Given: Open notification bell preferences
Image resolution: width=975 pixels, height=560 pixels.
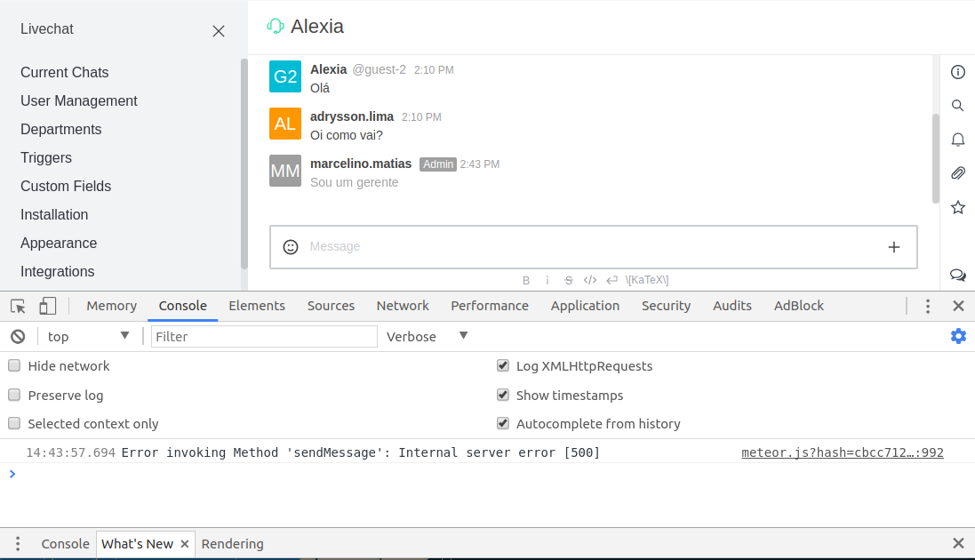Looking at the screenshot, I should [x=957, y=140].
